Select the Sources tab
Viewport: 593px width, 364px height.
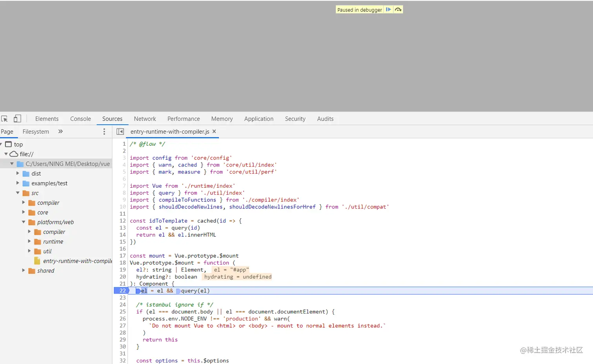tap(112, 119)
